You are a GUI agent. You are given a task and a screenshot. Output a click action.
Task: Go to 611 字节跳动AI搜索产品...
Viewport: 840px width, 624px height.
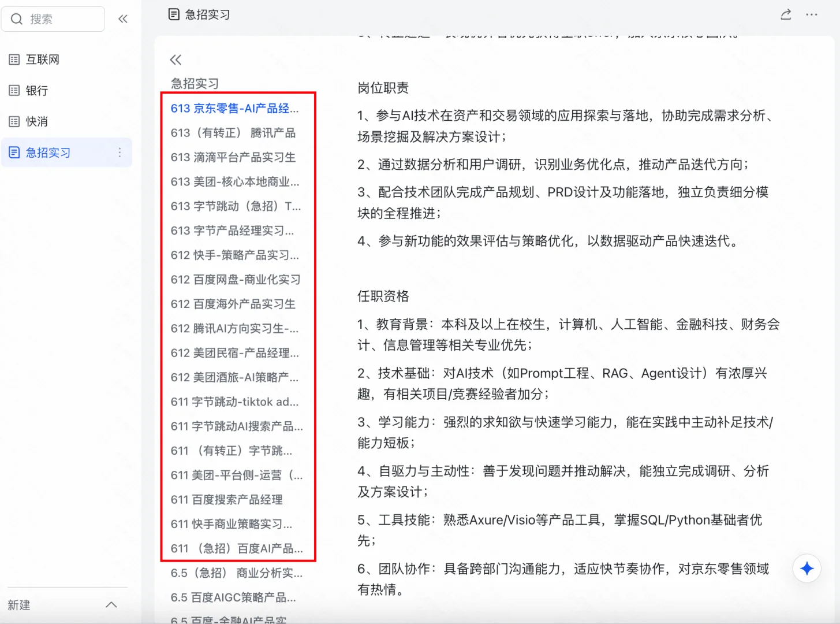pos(237,426)
